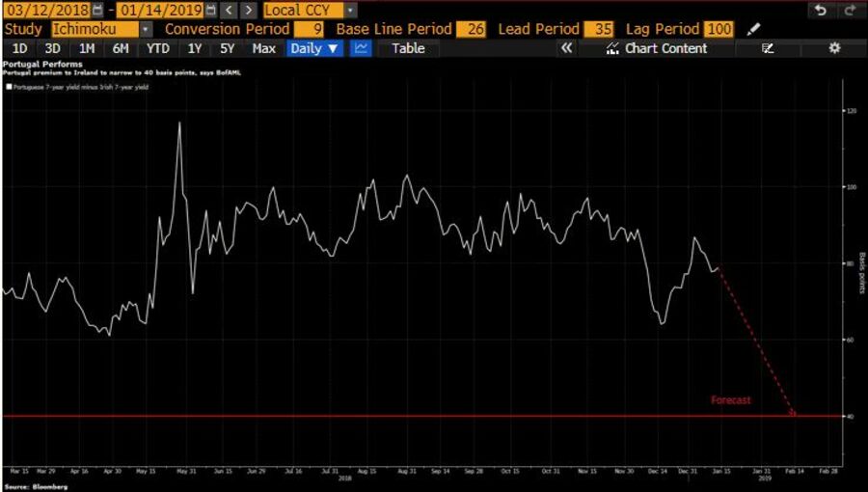
Task: Click the Portugal Performs chart title
Action: pyautogui.click(x=42, y=65)
